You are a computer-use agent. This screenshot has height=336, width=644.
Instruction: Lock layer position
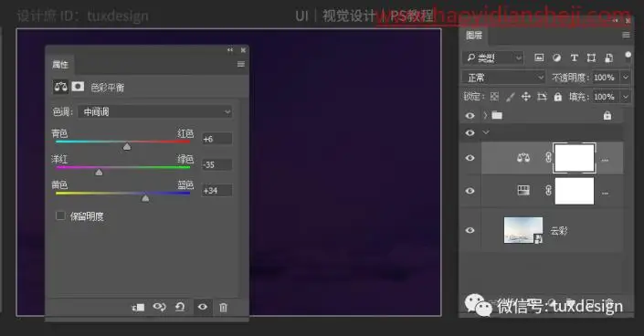coord(526,97)
